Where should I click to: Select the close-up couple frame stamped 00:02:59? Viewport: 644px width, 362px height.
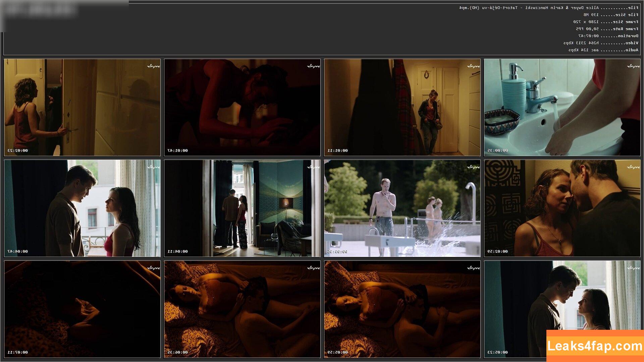pyautogui.click(x=562, y=208)
